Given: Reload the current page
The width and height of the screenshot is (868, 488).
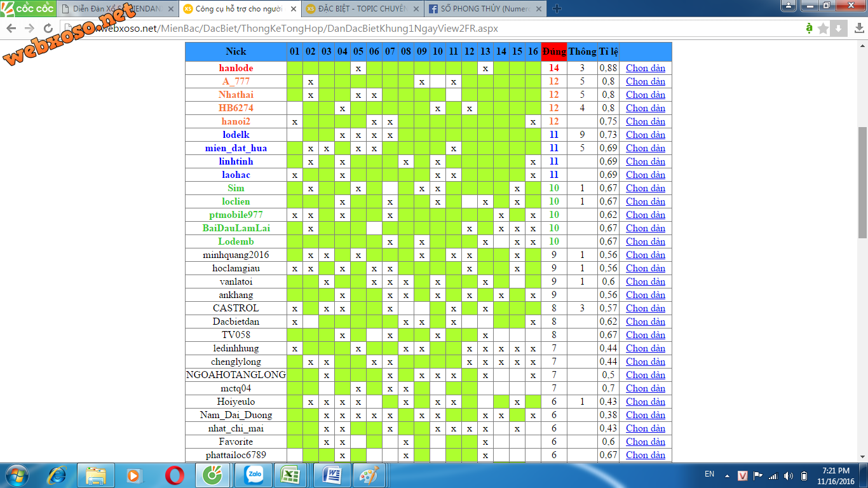Looking at the screenshot, I should tap(48, 29).
